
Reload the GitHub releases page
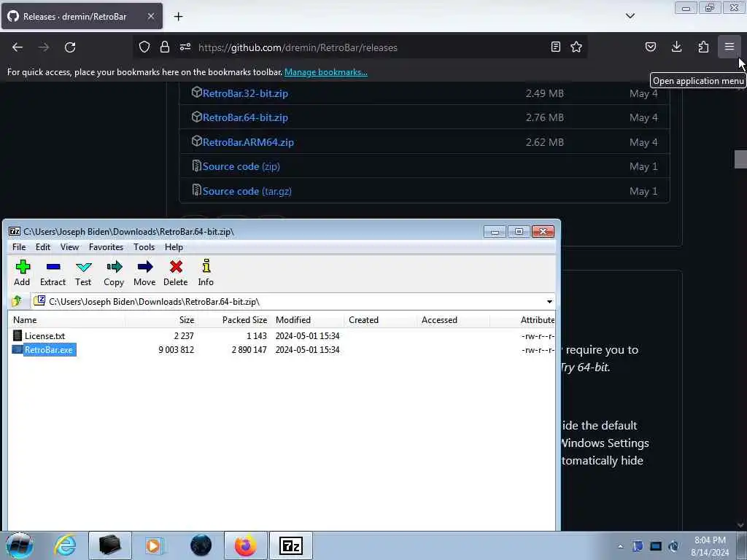pos(70,47)
